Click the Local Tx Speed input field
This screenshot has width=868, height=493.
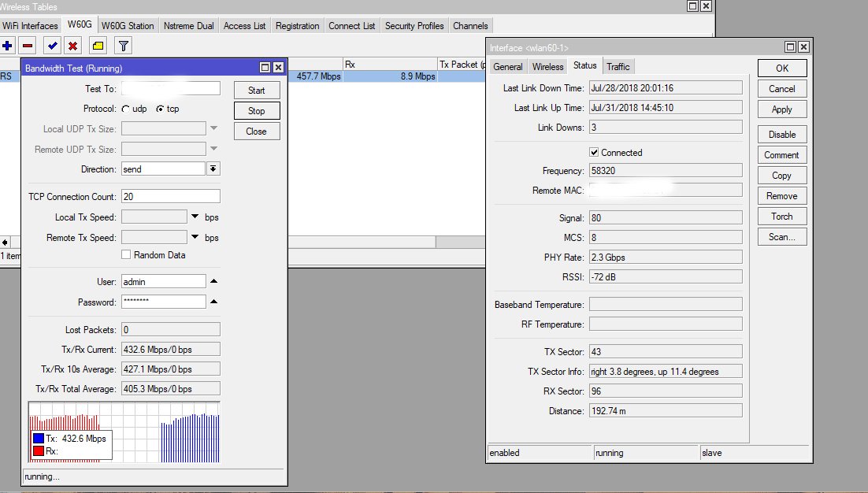click(x=154, y=217)
